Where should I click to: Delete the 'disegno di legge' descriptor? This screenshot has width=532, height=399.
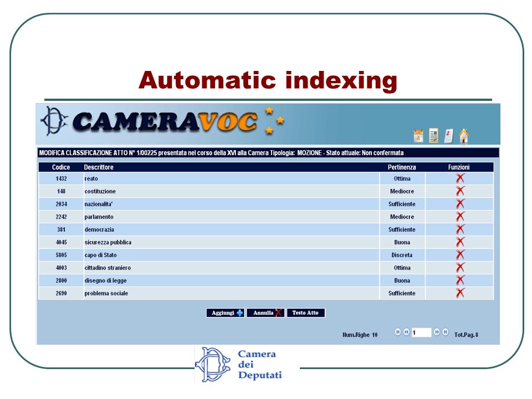[x=460, y=280]
